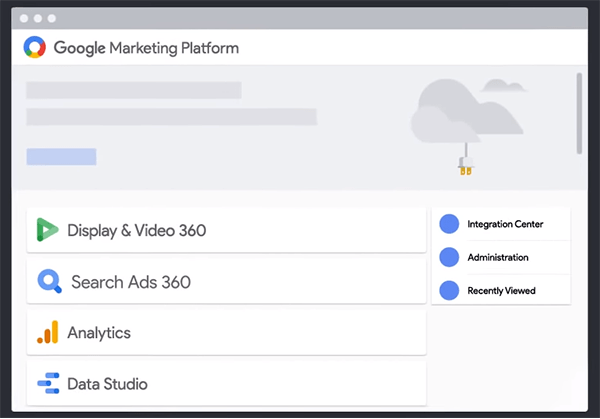Select Administration in side panel
This screenshot has width=600, height=419.
(x=501, y=257)
